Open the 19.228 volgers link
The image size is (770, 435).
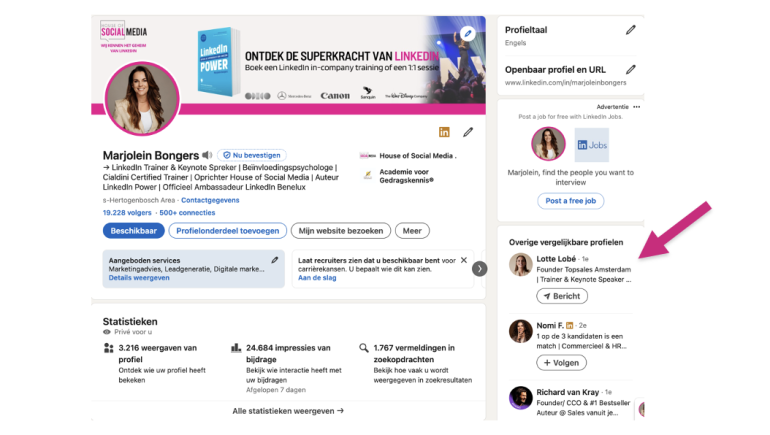127,213
